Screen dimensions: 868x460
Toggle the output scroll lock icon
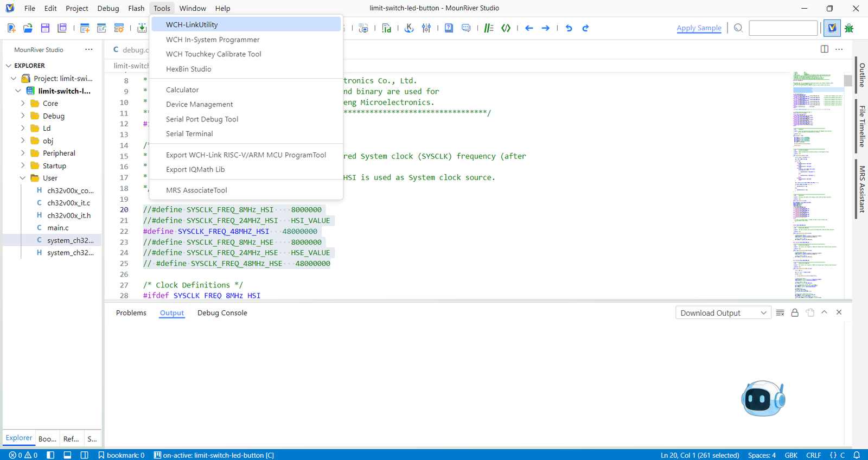pos(795,313)
